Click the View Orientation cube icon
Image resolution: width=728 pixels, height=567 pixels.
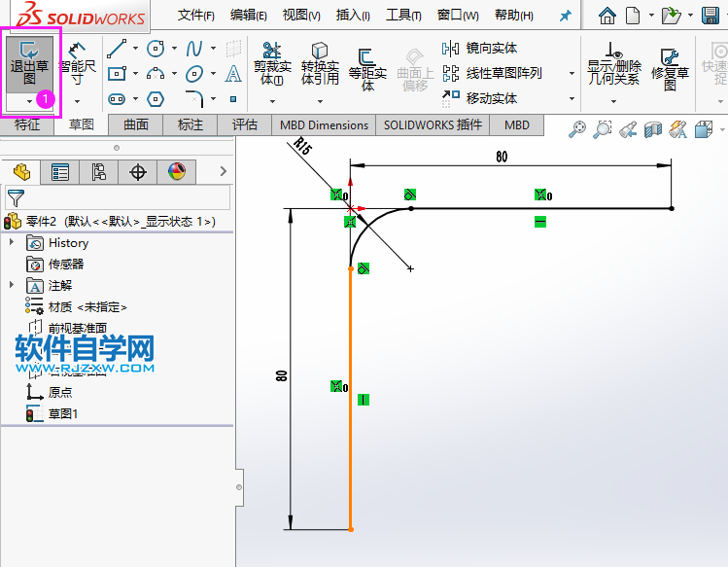[704, 129]
